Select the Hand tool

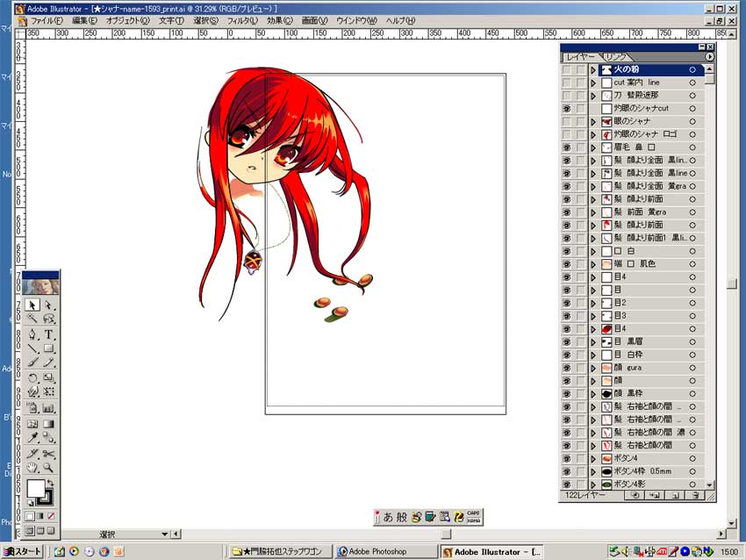click(32, 467)
